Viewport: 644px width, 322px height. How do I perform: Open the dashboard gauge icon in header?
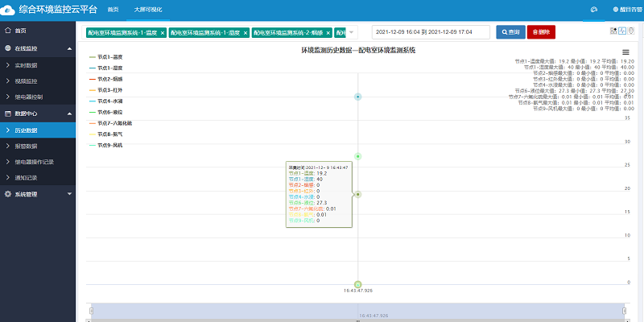(x=593, y=9)
